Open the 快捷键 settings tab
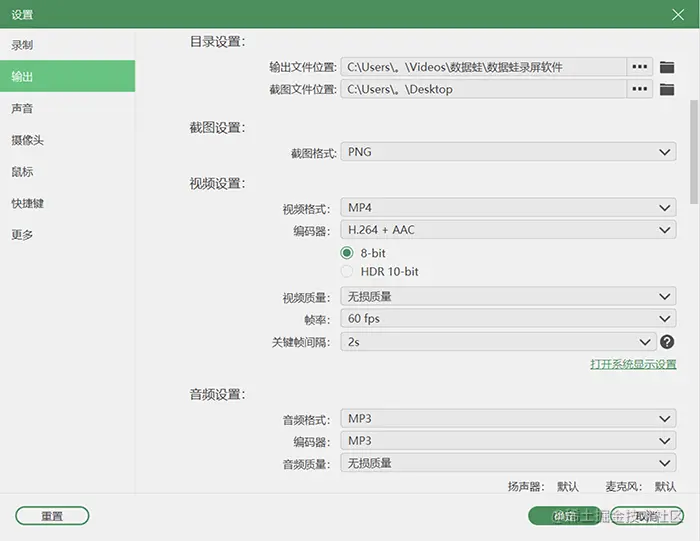 click(67, 203)
